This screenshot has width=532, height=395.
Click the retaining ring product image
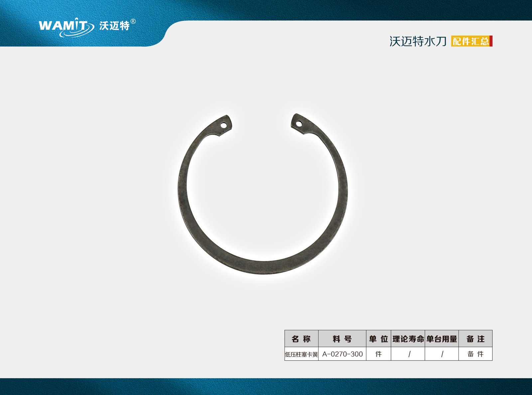click(263, 194)
